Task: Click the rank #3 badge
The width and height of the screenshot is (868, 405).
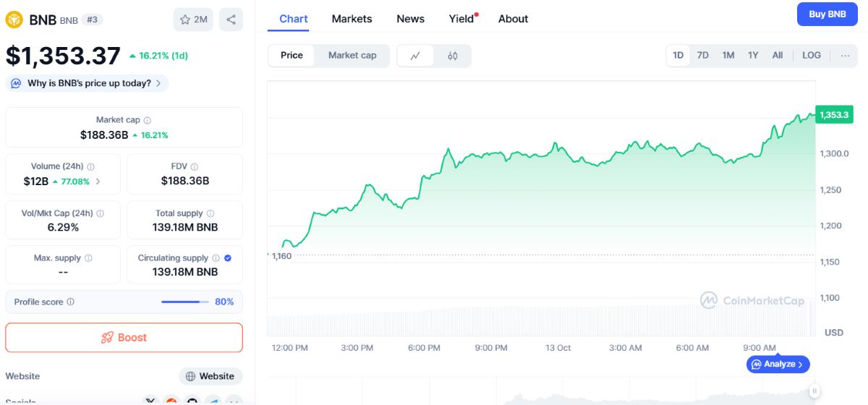Action: point(93,20)
